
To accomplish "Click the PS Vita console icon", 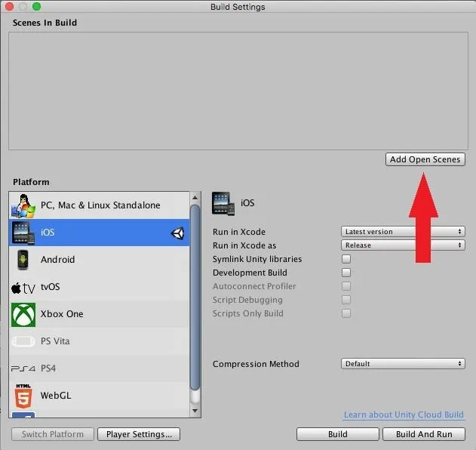I will point(23,341).
